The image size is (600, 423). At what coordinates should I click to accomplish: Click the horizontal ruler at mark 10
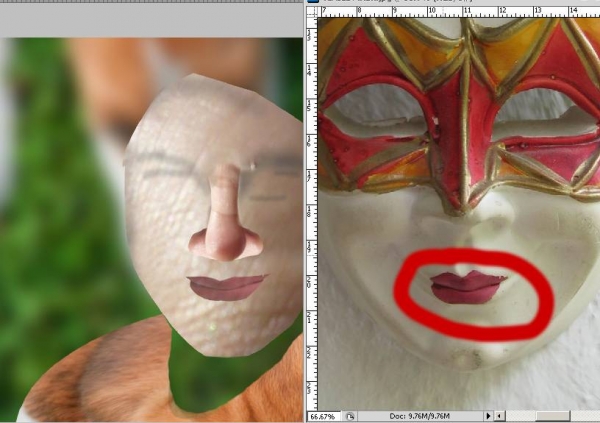click(x=431, y=11)
